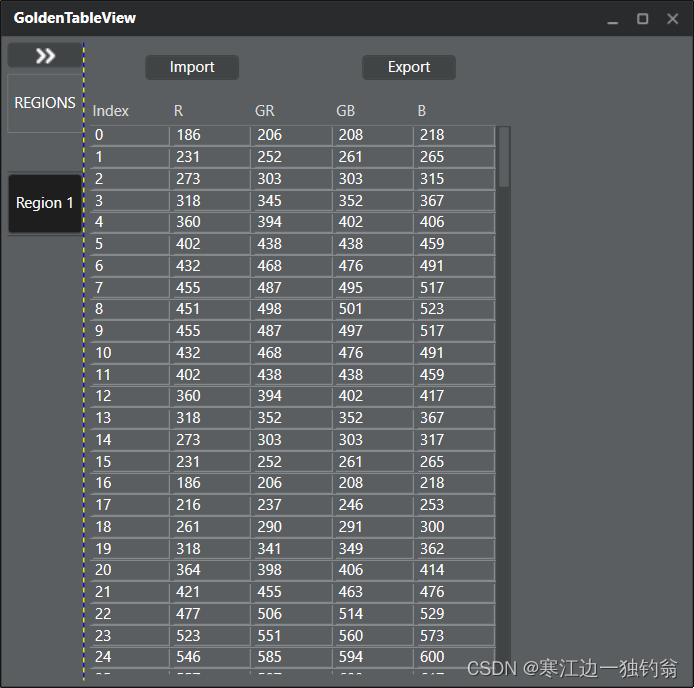694x688 pixels.
Task: Select the Region 1 tab
Action: pos(45,203)
